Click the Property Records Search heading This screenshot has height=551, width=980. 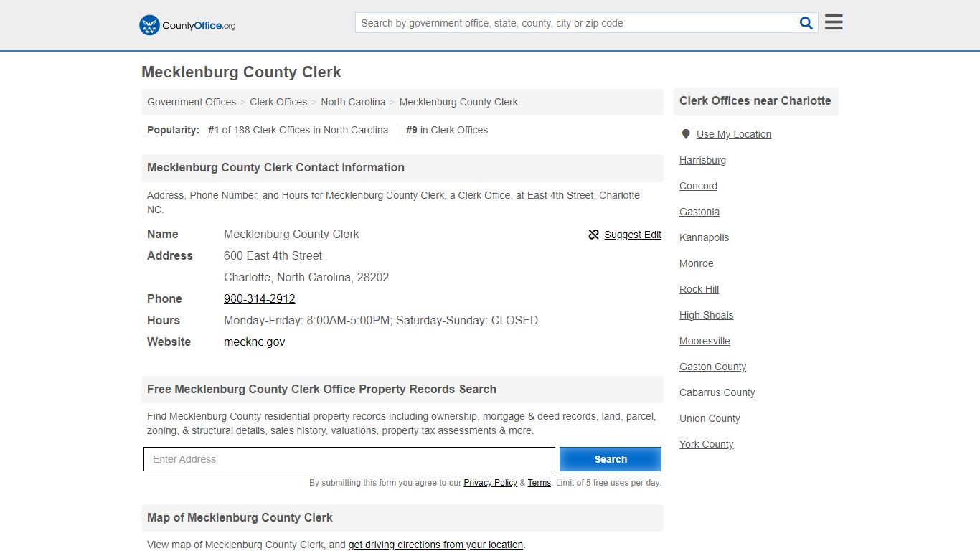click(321, 390)
